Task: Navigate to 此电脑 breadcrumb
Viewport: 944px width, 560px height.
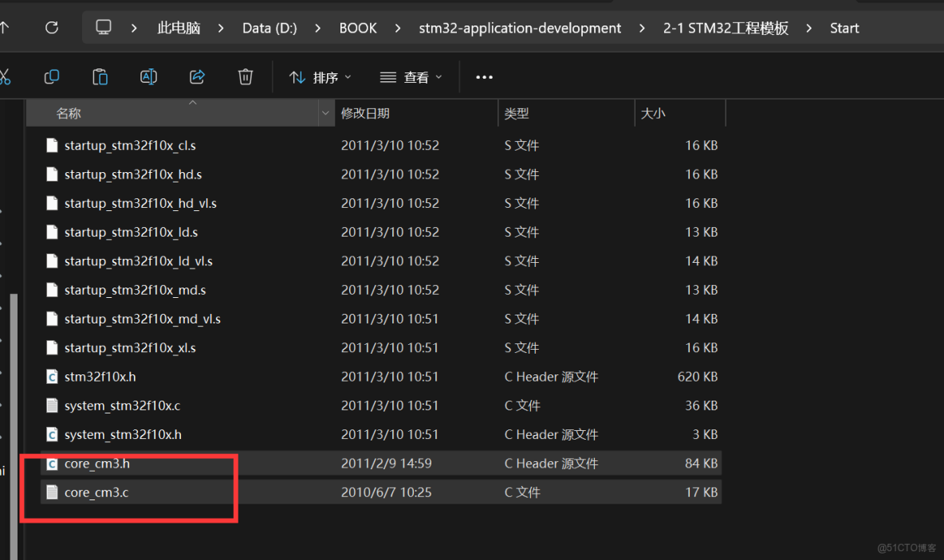Action: (179, 28)
